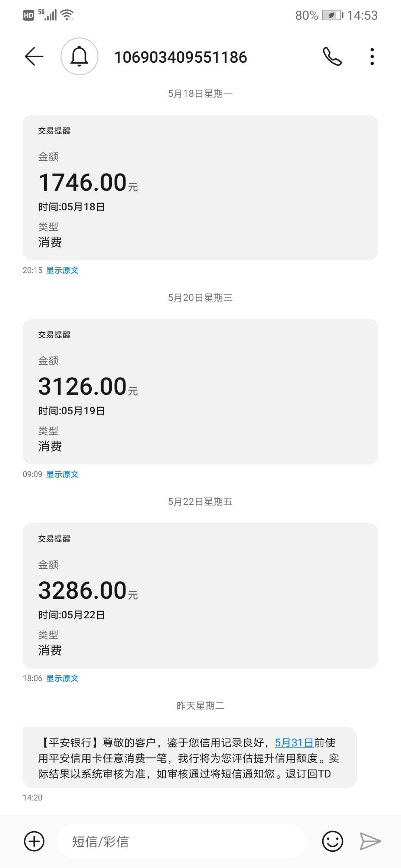Screen dimensions: 401x868
Task: Tap the battery status icon
Action: 332,15
